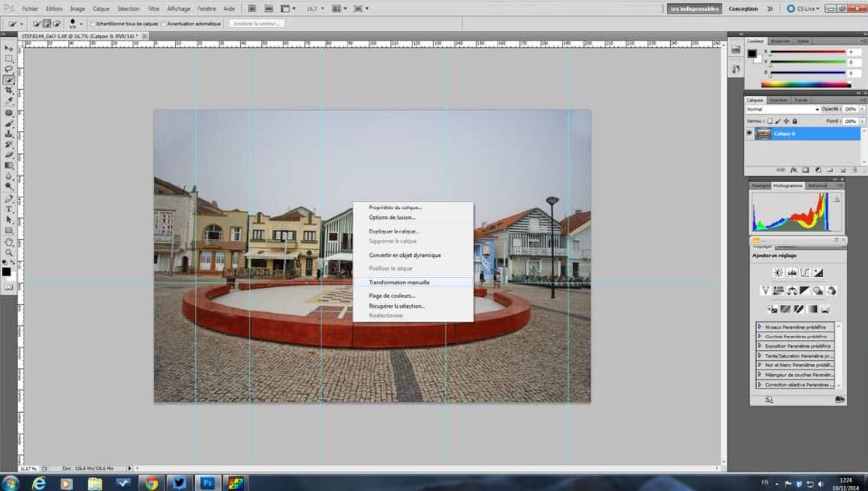Select the Text tool
This screenshot has height=491, width=868.
(x=9, y=210)
